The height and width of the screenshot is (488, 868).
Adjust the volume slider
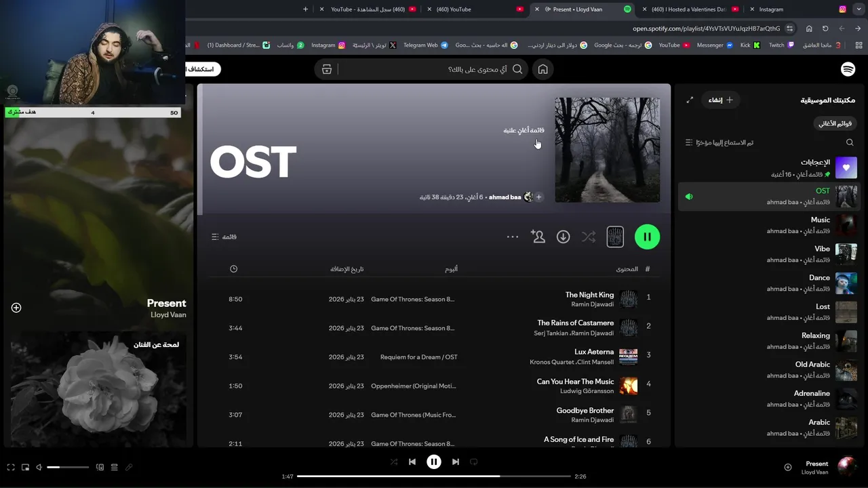pos(68,467)
